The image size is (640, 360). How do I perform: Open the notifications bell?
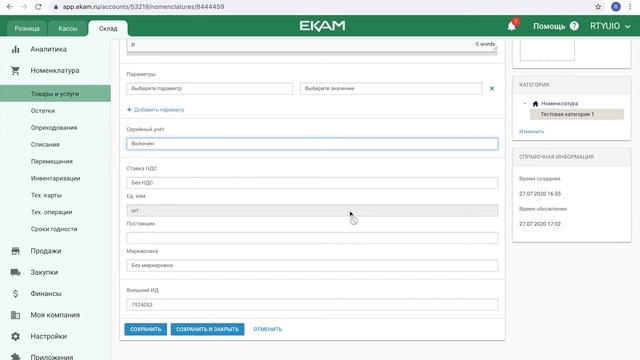coord(511,26)
